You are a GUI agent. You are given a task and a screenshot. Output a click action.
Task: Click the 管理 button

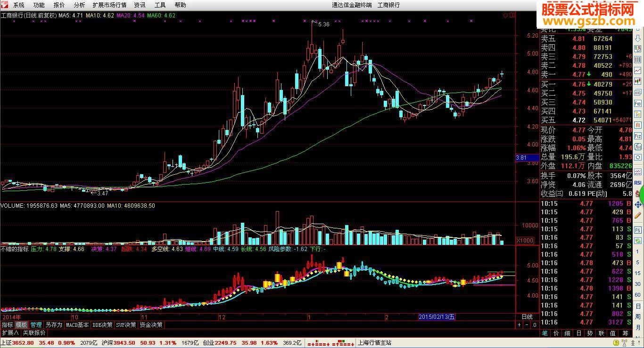[x=36, y=325]
